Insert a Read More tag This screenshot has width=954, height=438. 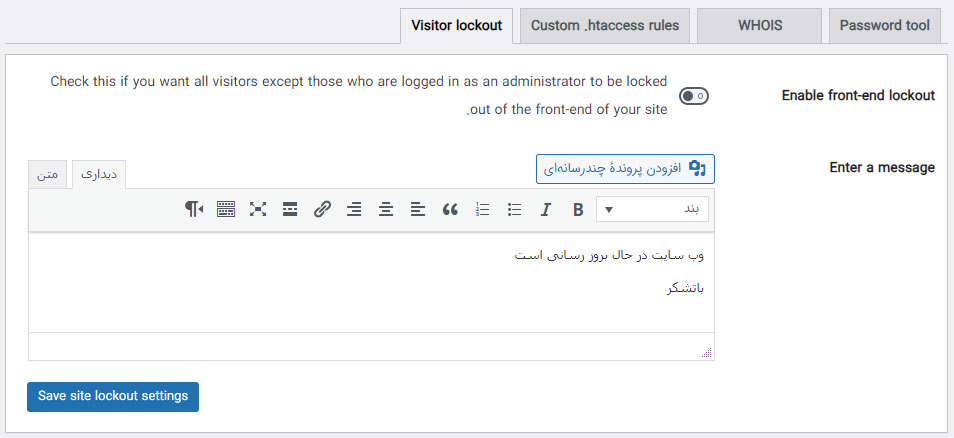point(290,209)
